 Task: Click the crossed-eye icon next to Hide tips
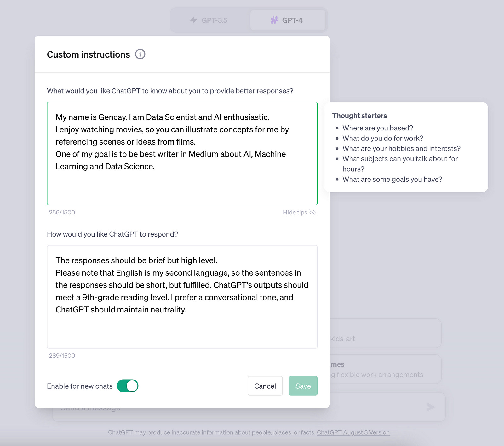click(x=312, y=212)
